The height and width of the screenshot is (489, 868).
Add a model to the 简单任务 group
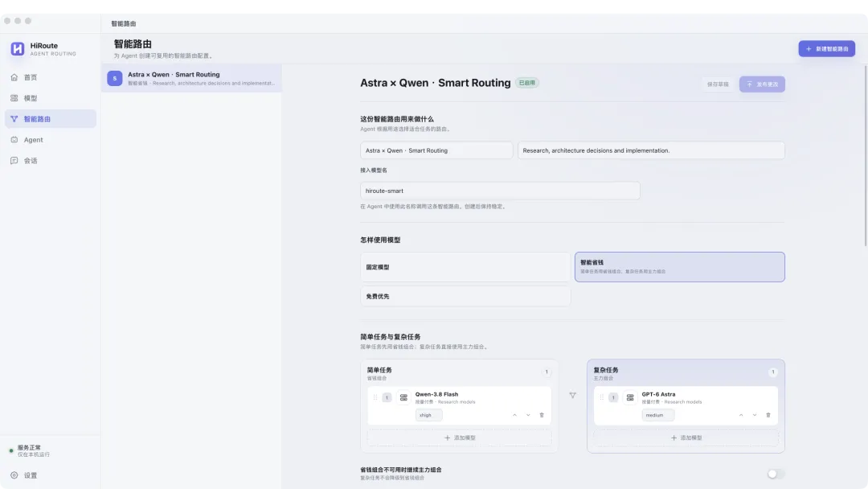click(460, 438)
